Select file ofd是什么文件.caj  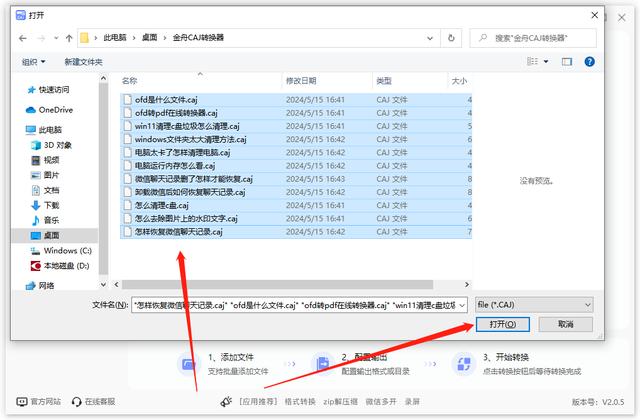point(296,100)
